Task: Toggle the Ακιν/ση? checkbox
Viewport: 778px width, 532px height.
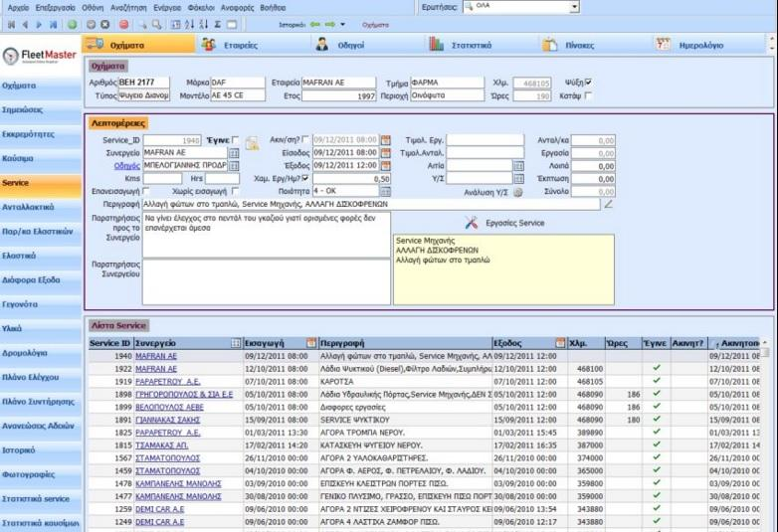Action: click(305, 140)
